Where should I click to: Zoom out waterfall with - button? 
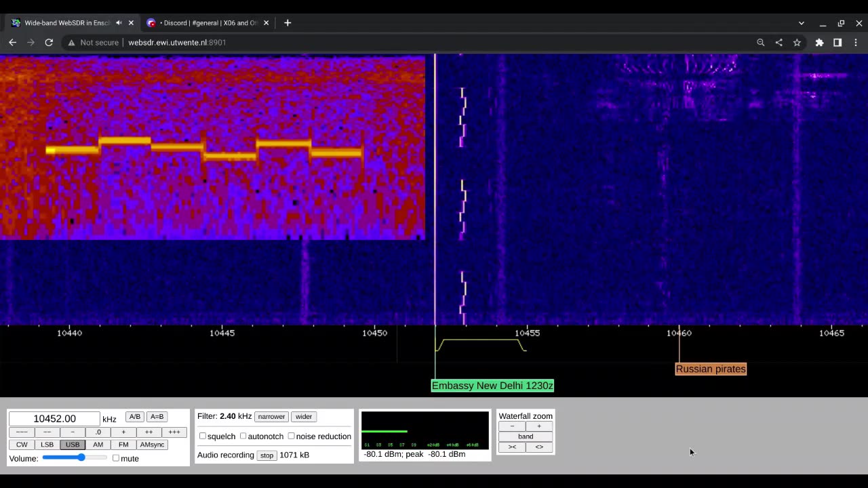click(512, 426)
